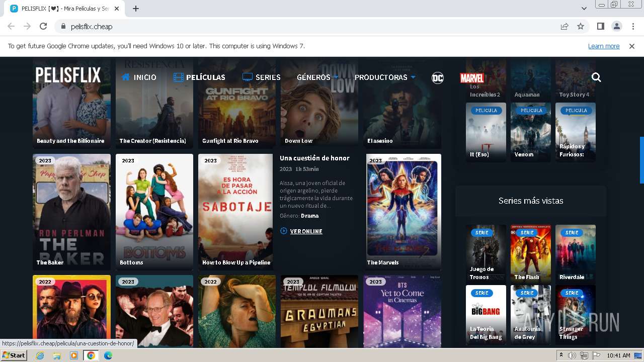Open the SERIES navigation item

coord(262,77)
